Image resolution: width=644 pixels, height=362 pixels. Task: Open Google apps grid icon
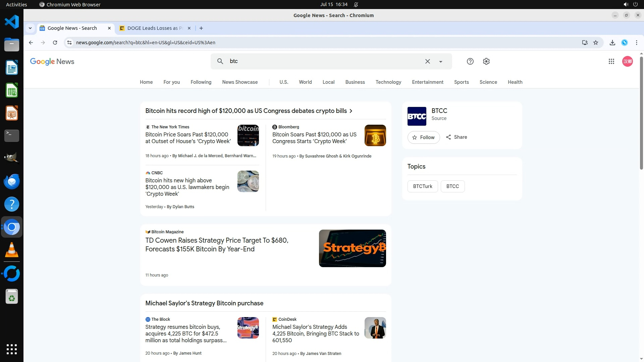pos(611,61)
